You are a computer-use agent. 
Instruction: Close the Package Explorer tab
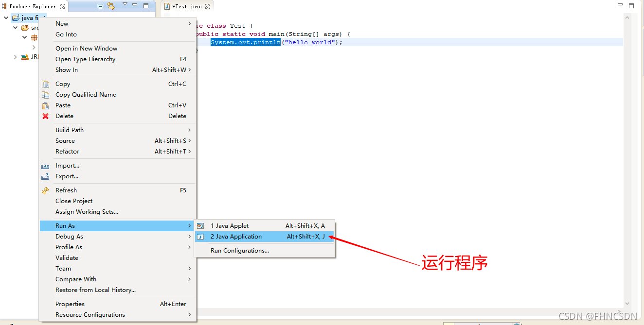62,6
